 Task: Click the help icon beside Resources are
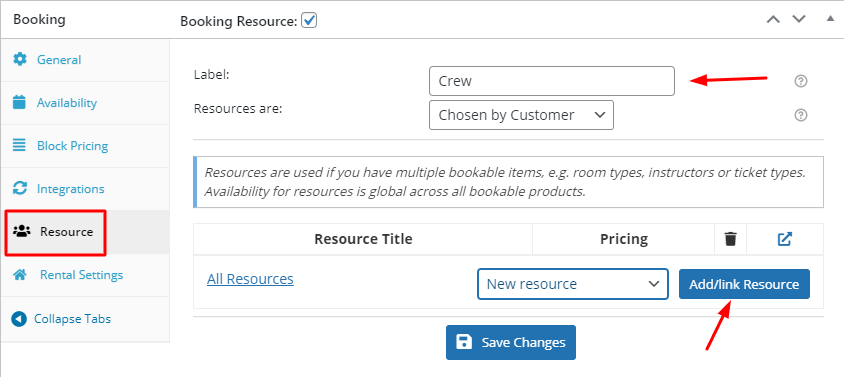point(801,115)
